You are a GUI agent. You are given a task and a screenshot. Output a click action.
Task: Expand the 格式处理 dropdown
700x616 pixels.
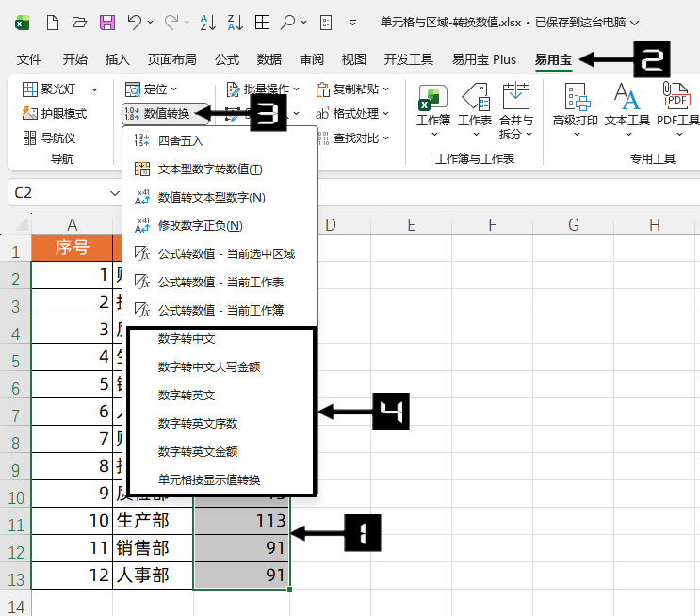point(353,114)
